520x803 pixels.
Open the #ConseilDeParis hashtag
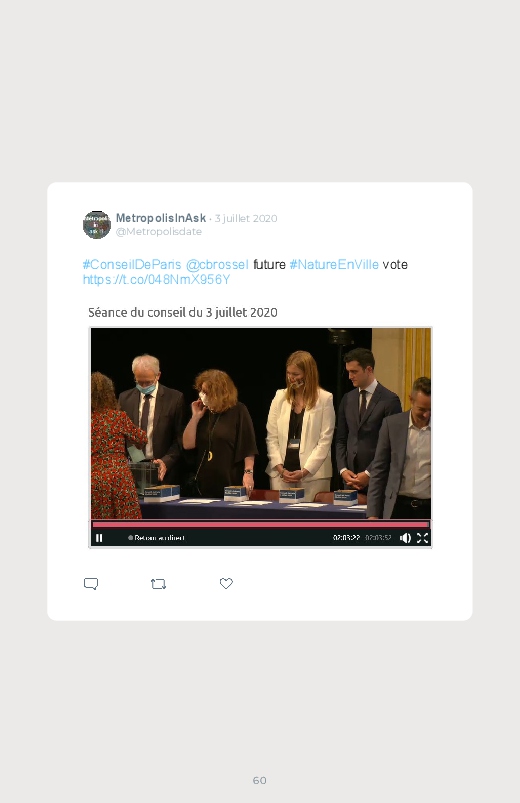click(132, 264)
